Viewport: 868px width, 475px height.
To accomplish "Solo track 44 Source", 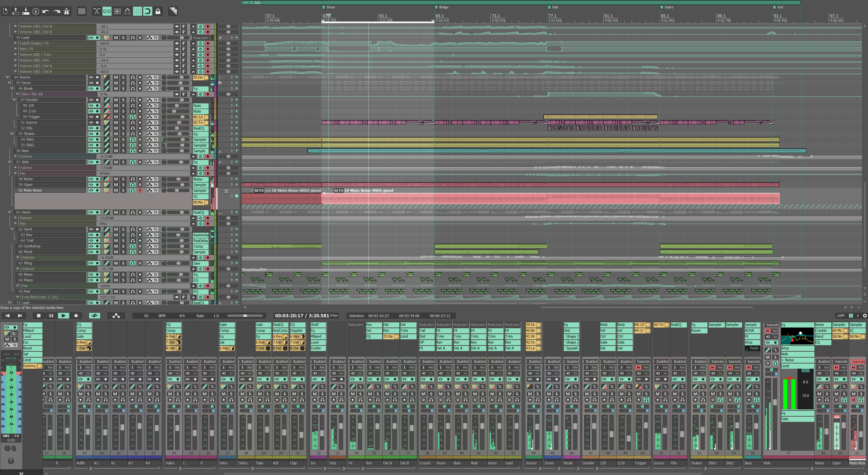I will pyautogui.click(x=123, y=77).
